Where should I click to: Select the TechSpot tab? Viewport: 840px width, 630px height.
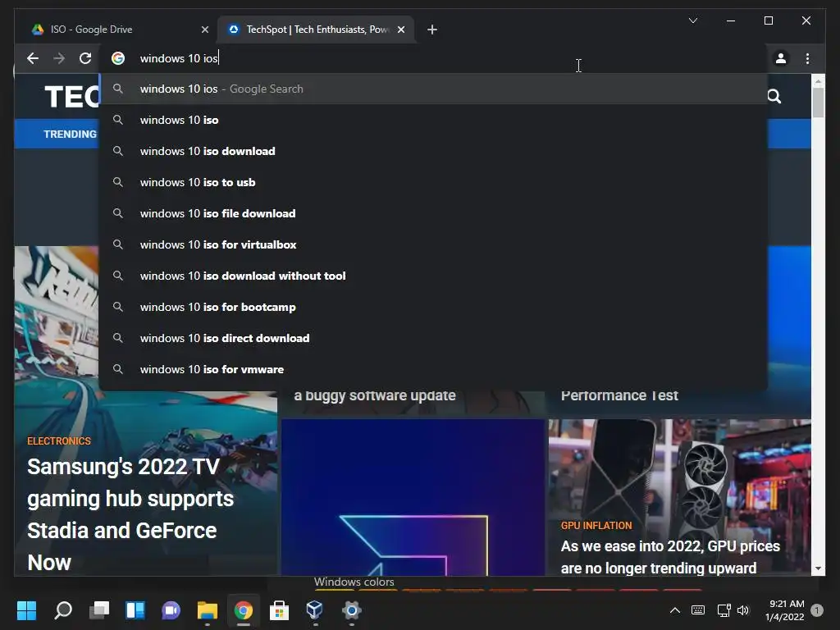click(316, 30)
